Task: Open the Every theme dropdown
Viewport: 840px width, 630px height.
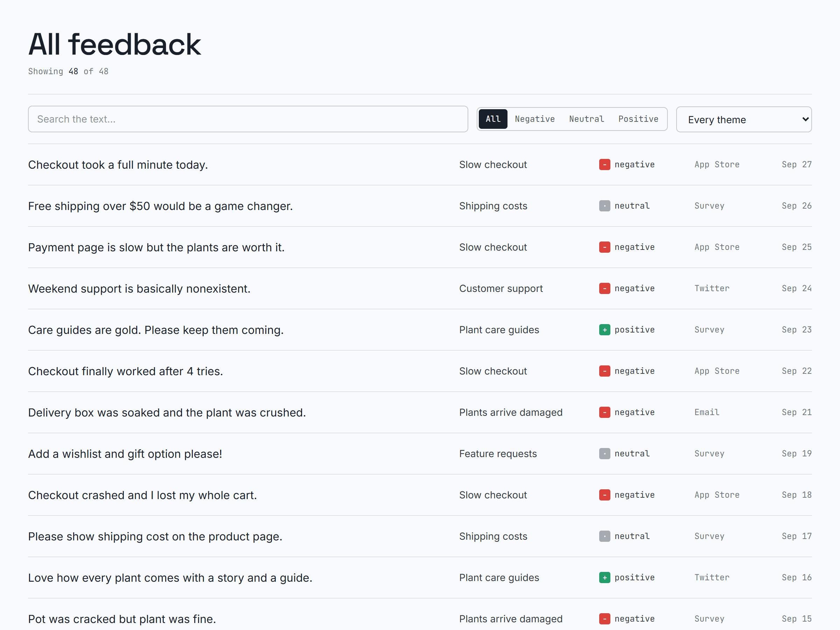Action: [743, 120]
